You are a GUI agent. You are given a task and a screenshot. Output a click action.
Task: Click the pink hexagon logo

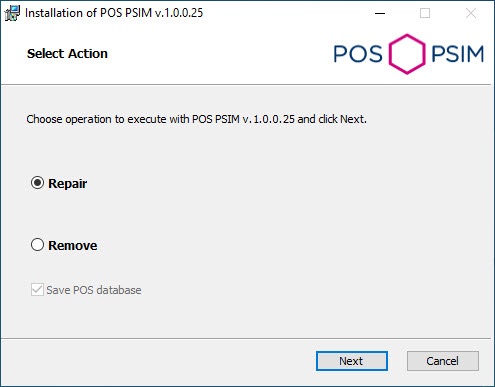407,54
